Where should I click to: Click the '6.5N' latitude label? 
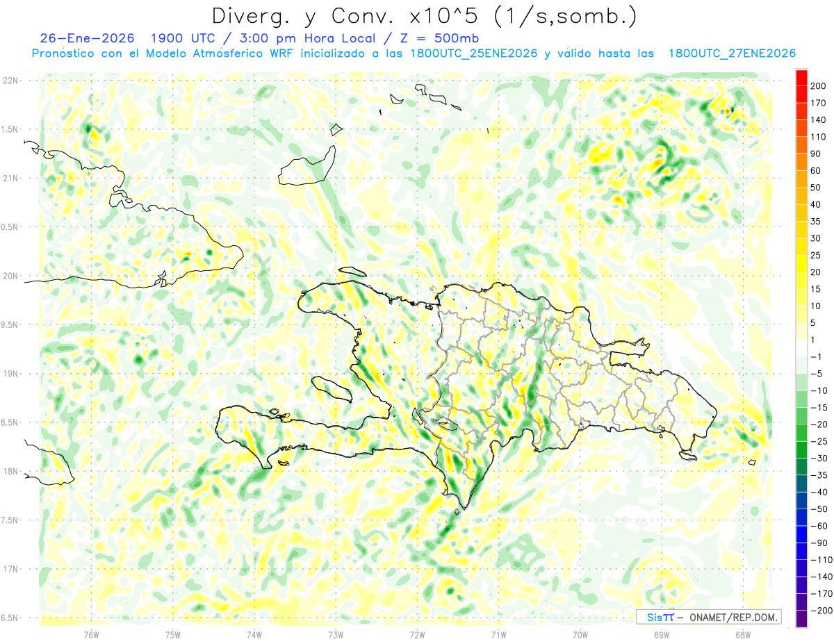10,618
